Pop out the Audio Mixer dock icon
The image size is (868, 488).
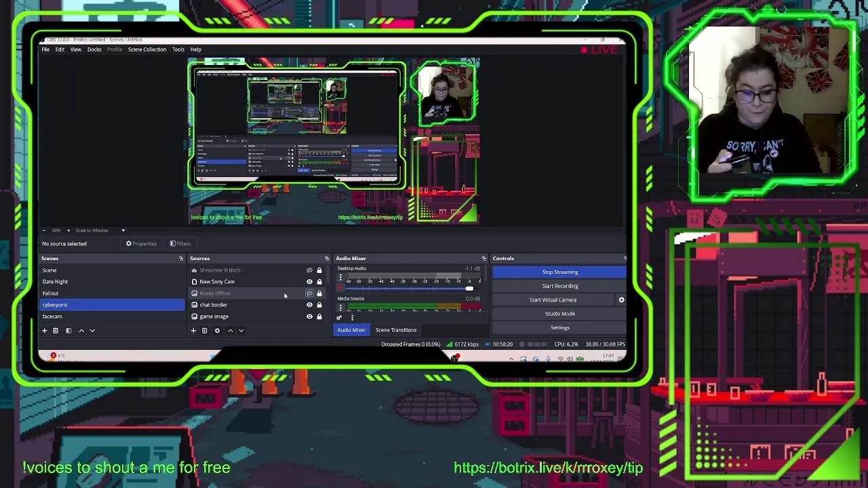click(x=484, y=258)
